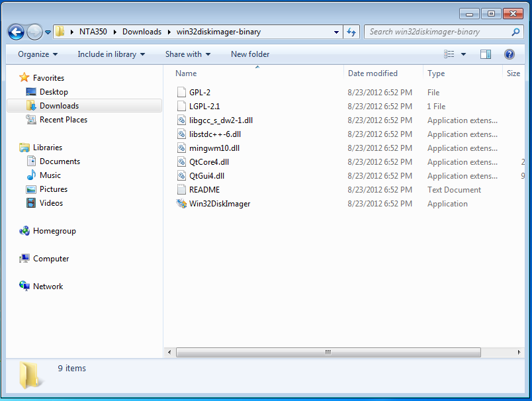Click the greyed Forward arrow button
The width and height of the screenshot is (532, 401).
tap(34, 32)
